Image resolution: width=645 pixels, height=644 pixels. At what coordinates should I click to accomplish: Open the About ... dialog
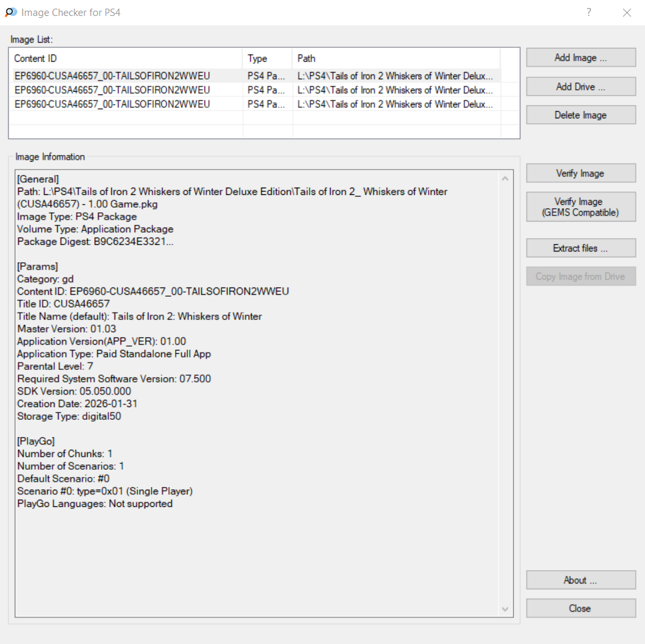[580, 580]
